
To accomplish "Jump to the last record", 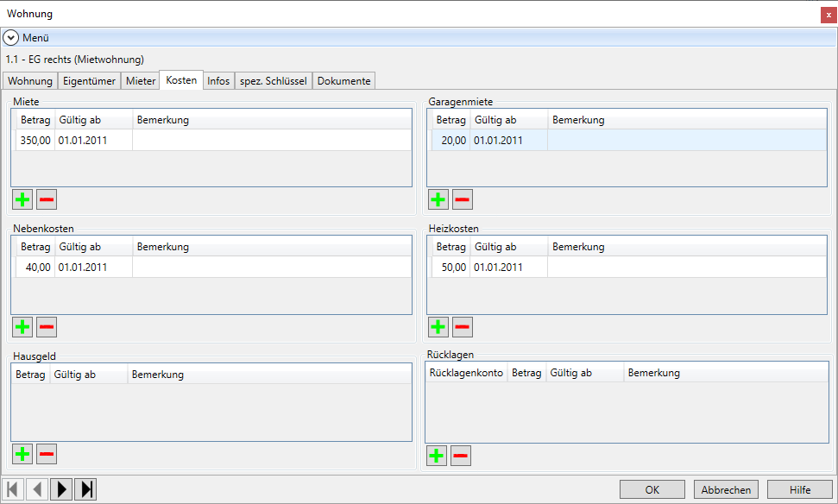I will [x=85, y=489].
